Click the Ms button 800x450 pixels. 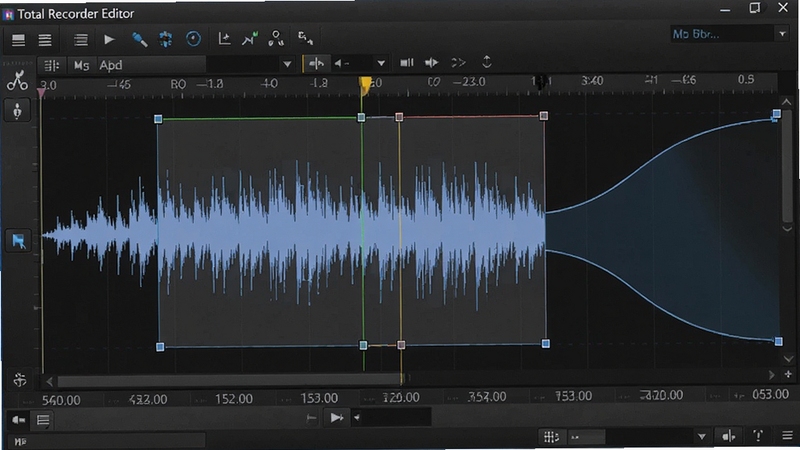pyautogui.click(x=81, y=65)
